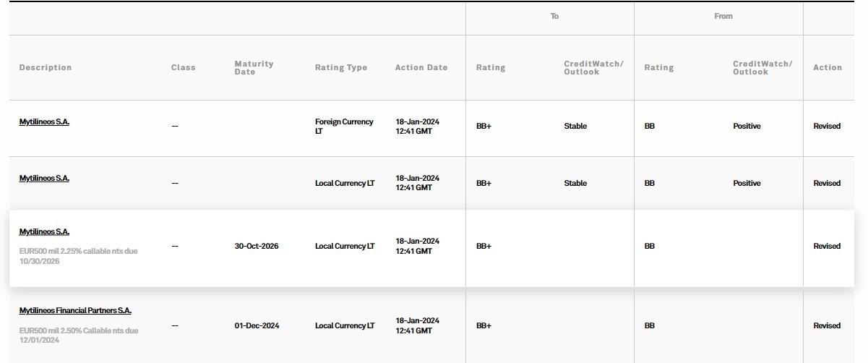
Task: Select the Action Date column header
Action: (x=421, y=67)
